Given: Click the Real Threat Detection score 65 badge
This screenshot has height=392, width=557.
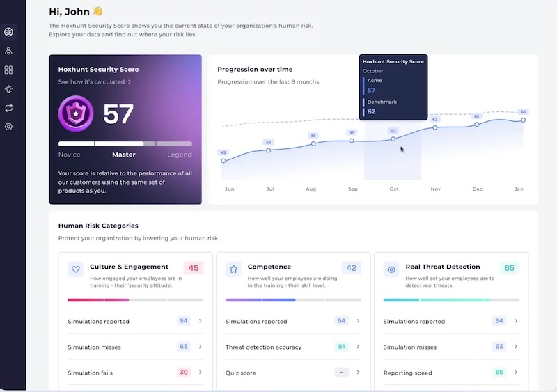Looking at the screenshot, I should point(509,268).
